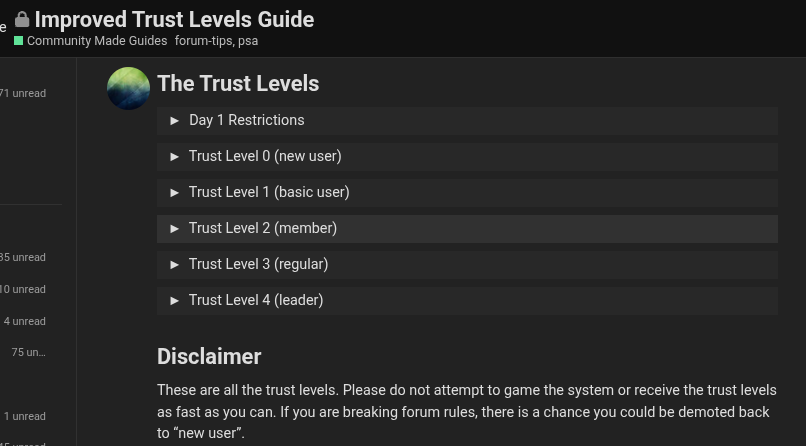Image resolution: width=806 pixels, height=446 pixels.
Task: Expand Trust Level 0 (new user) details
Action: tap(265, 156)
